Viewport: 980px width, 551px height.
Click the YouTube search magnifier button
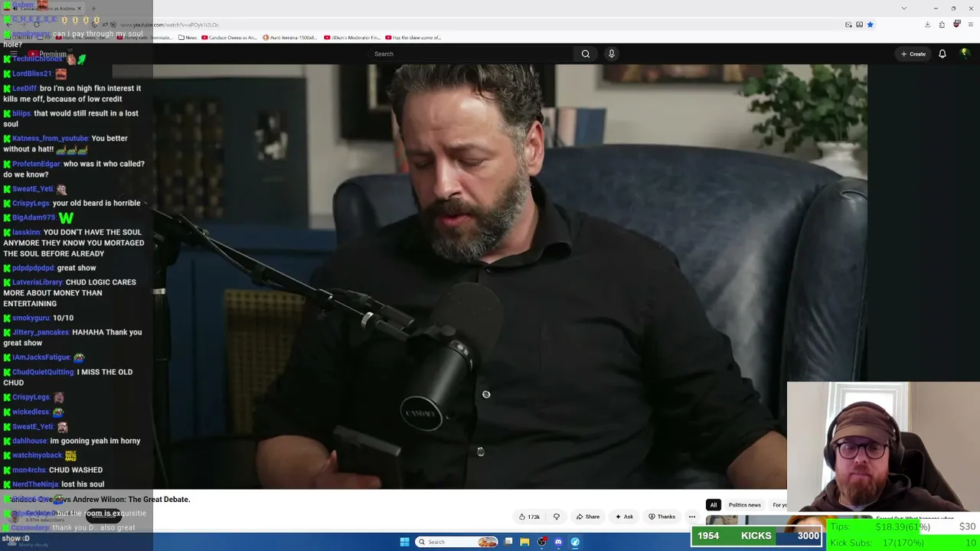click(x=586, y=54)
